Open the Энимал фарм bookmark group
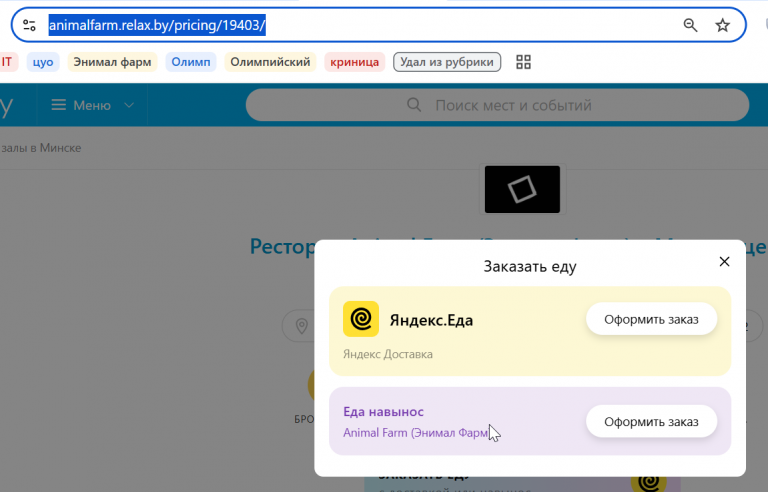This screenshot has width=768, height=492. click(x=112, y=62)
